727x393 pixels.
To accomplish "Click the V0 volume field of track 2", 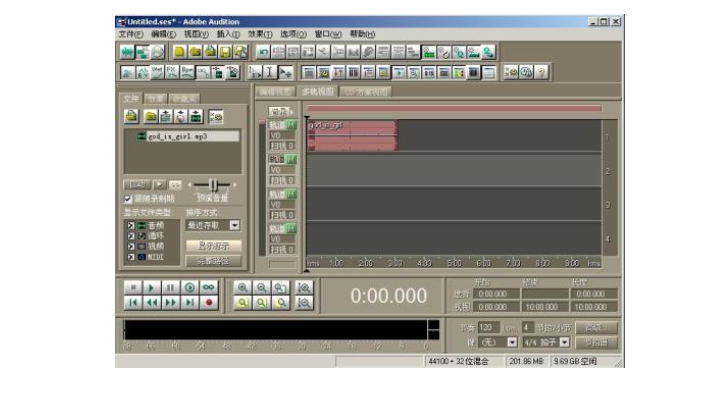I will [x=282, y=170].
